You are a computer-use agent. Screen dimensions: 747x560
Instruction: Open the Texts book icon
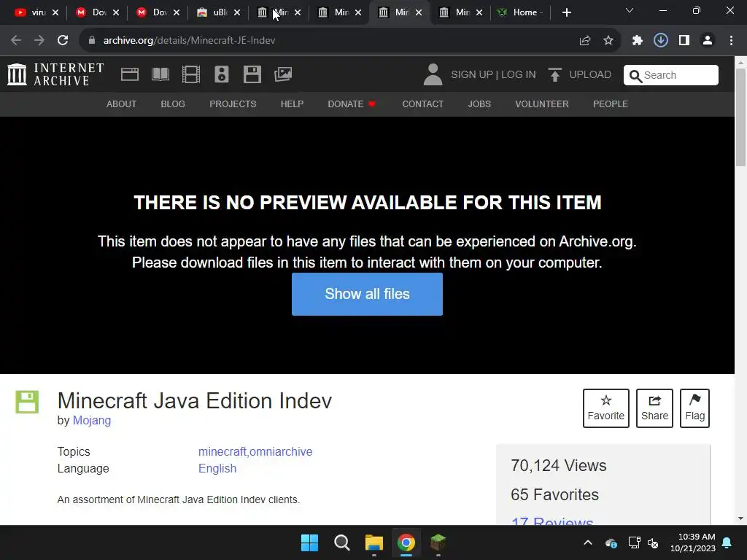(160, 75)
